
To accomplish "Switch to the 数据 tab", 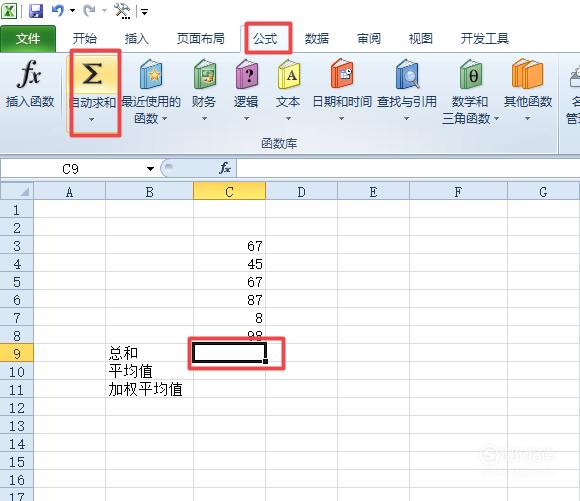I will (x=317, y=38).
